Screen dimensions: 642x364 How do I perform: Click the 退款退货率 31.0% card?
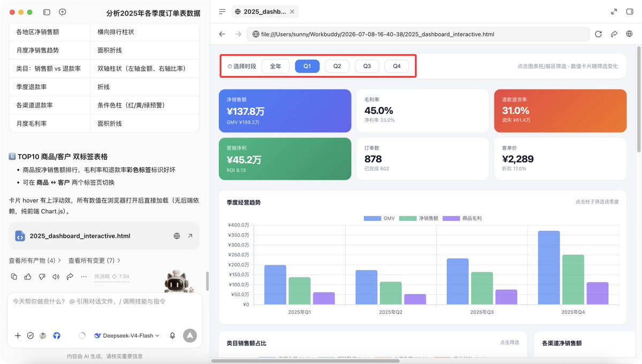[560, 111]
